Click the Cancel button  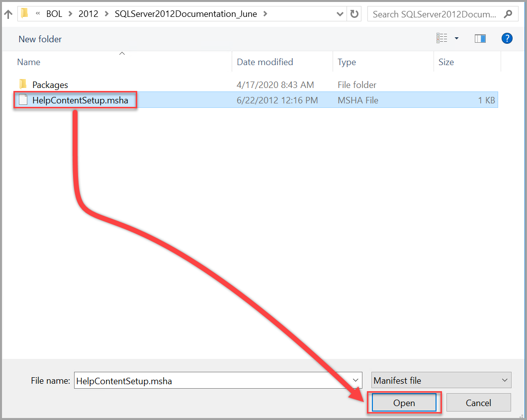478,403
